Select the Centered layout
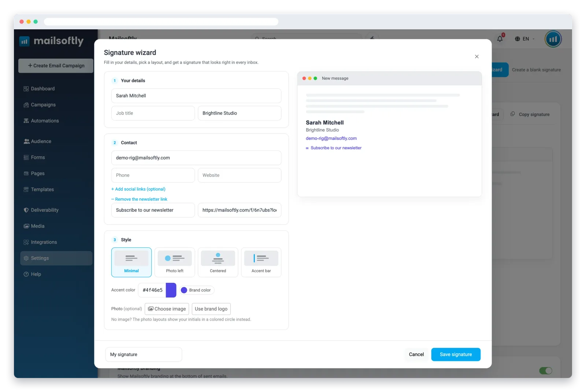 218,262
